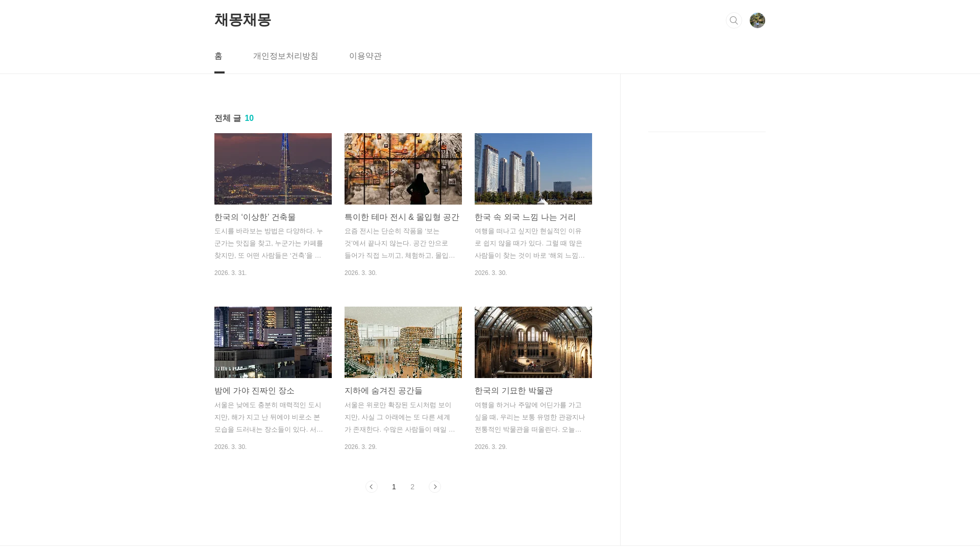This screenshot has width=980, height=551.
Task: Open the profile avatar icon
Action: tap(757, 20)
